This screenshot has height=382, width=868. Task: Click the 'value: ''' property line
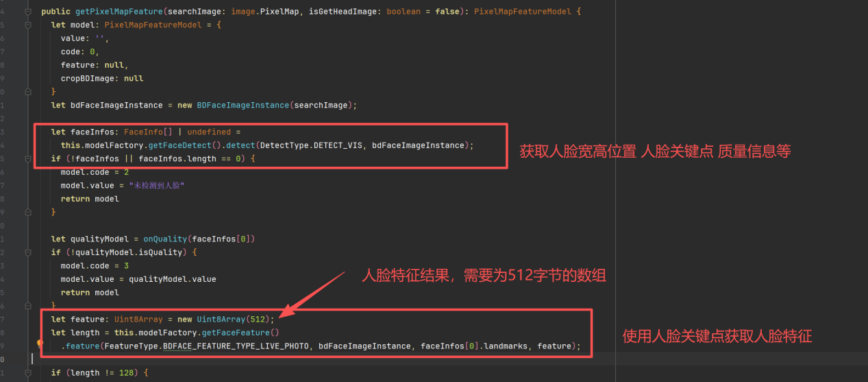click(x=85, y=38)
